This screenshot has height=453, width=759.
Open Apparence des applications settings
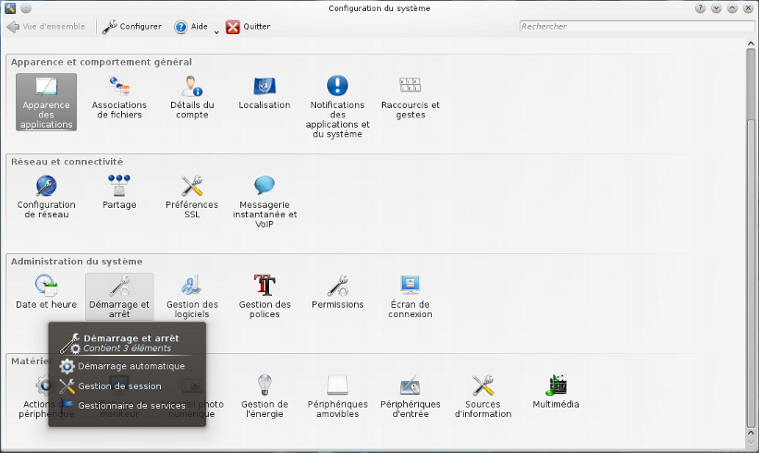click(46, 100)
